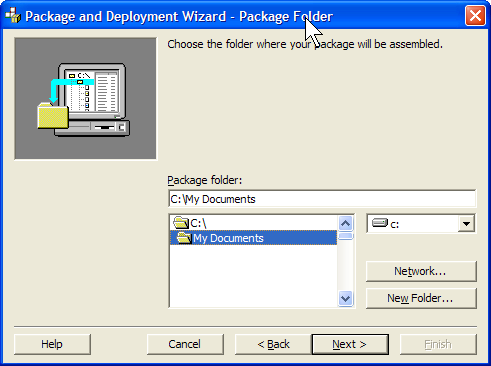Click the My Documents folder icon

click(184, 238)
